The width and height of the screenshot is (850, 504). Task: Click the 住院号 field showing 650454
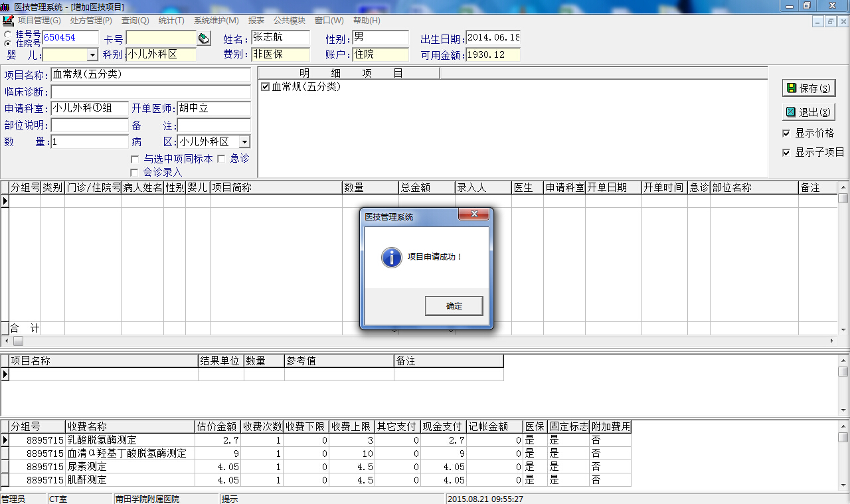coord(70,38)
